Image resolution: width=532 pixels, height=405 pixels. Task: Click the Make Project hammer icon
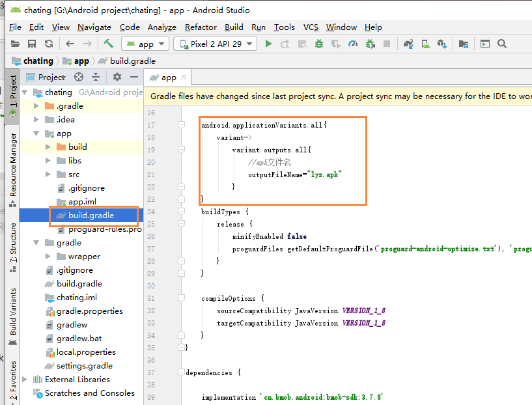[x=108, y=44]
